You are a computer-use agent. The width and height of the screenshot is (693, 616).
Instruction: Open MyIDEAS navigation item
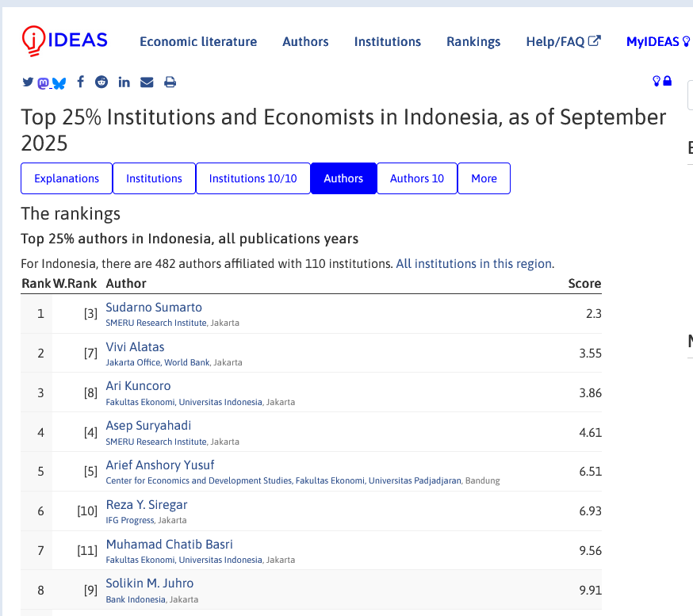(x=657, y=41)
